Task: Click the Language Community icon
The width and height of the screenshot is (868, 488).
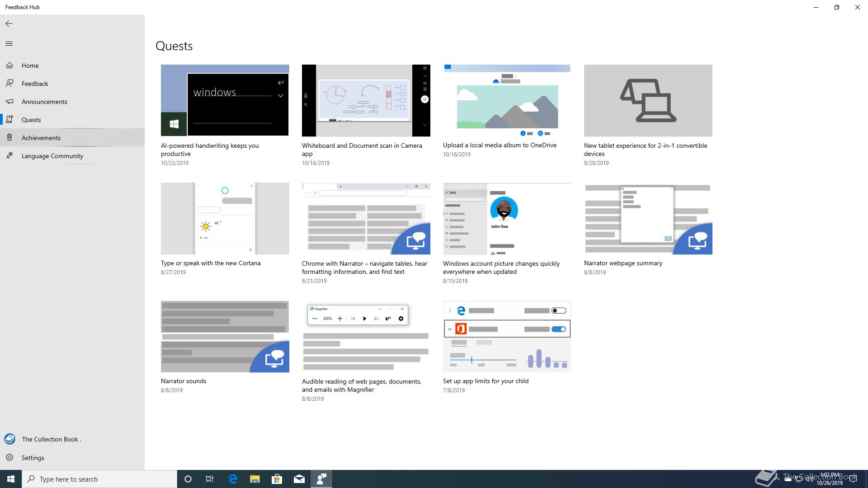Action: [x=9, y=156]
